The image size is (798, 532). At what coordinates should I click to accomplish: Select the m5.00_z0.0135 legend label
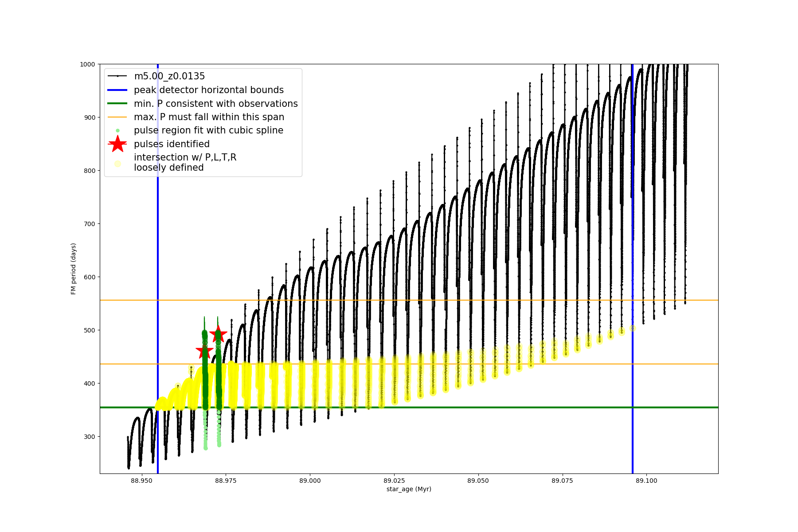click(x=169, y=76)
